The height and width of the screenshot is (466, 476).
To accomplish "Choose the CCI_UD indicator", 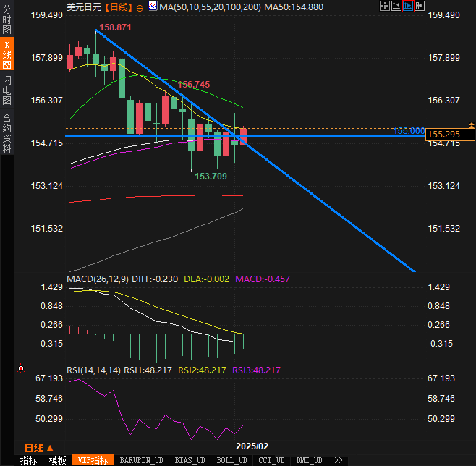I will pyautogui.click(x=272, y=460).
